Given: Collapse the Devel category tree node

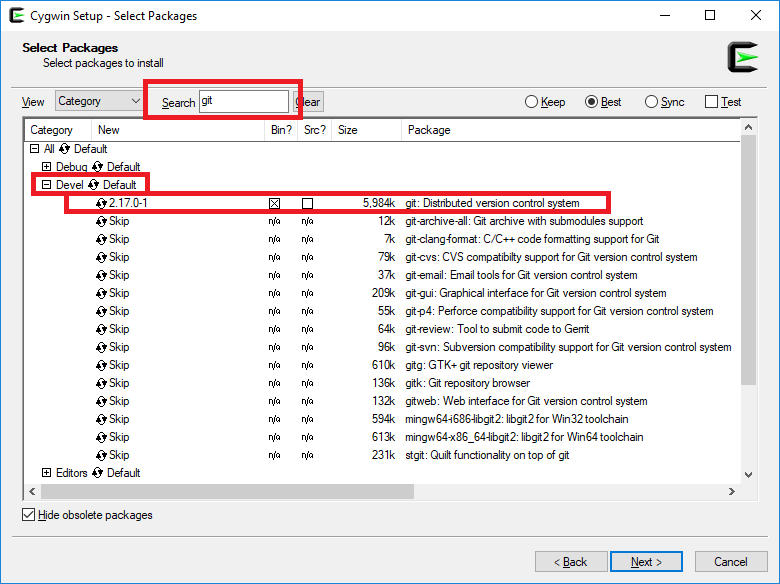Looking at the screenshot, I should tap(47, 185).
